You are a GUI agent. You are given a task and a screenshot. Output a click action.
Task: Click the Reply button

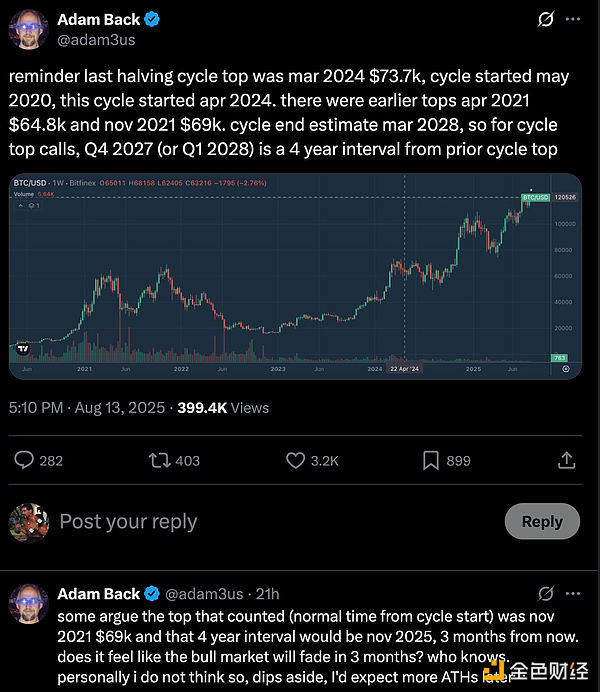(x=542, y=521)
